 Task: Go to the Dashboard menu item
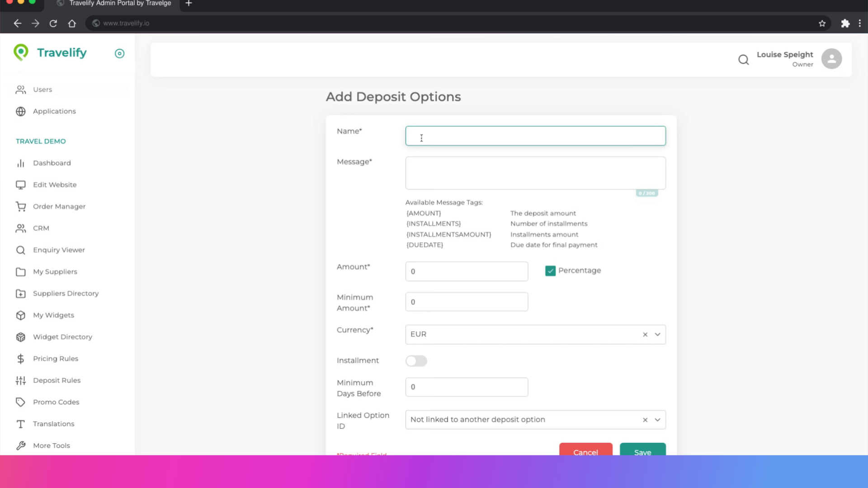click(x=52, y=163)
